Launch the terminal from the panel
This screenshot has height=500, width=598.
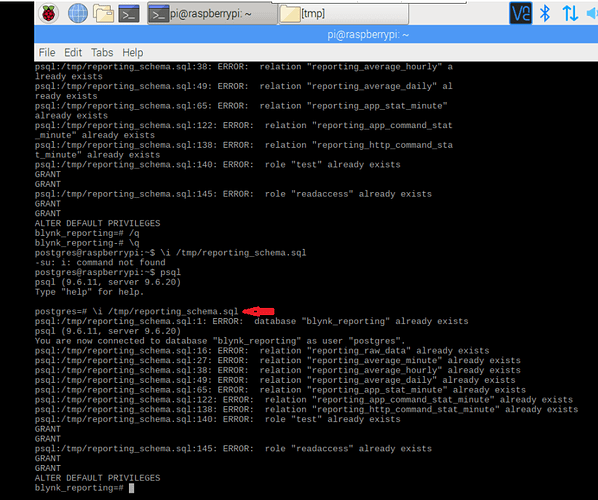tap(129, 14)
